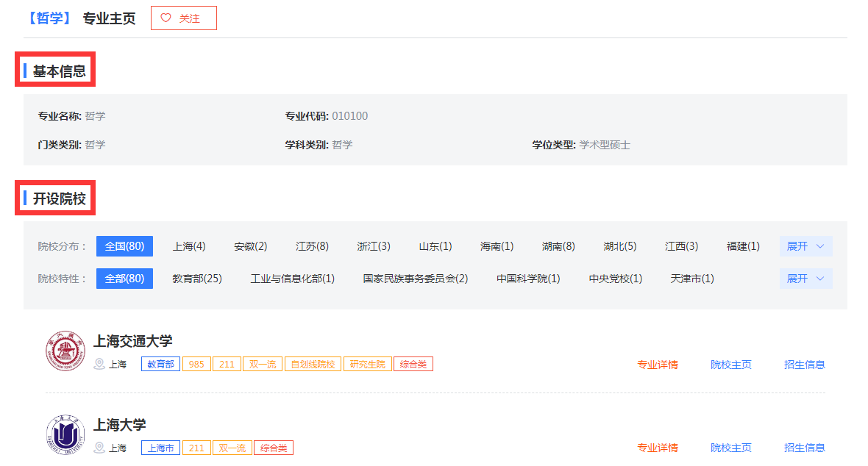Click the 基本信息 section heading
This screenshot has width=868, height=466.
(60, 71)
